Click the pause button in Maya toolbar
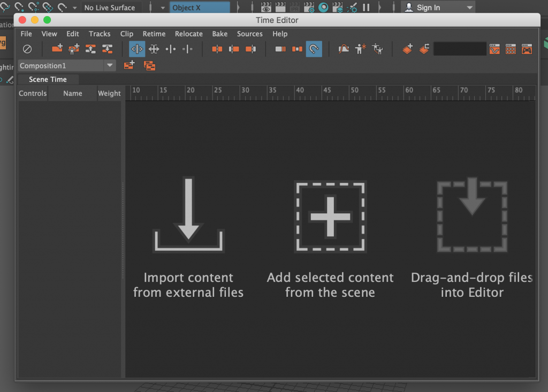The image size is (548, 392). pos(366,7)
